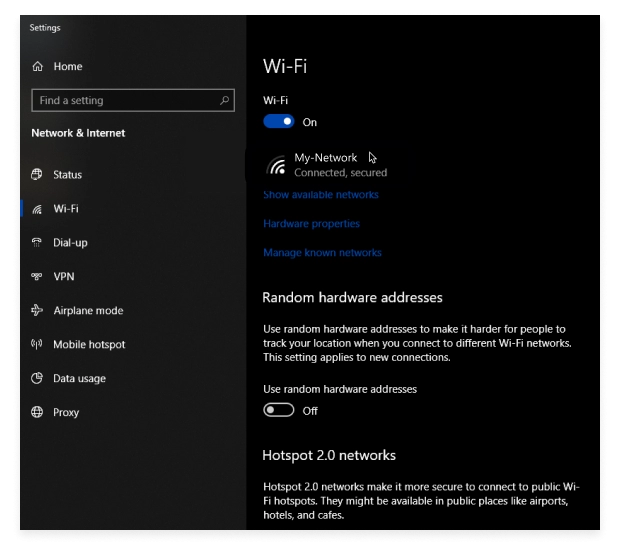Go to the Mobile hotspot section label

[x=89, y=345]
